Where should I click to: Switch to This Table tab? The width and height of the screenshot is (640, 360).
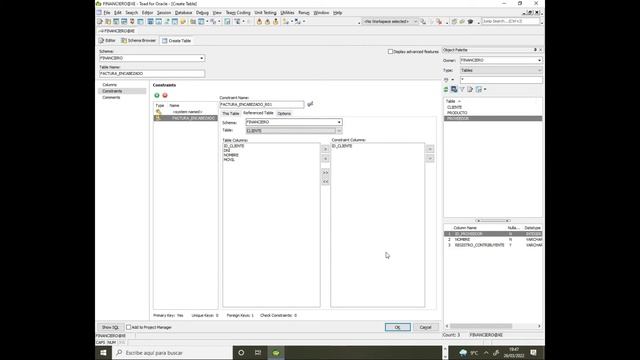tap(230, 113)
